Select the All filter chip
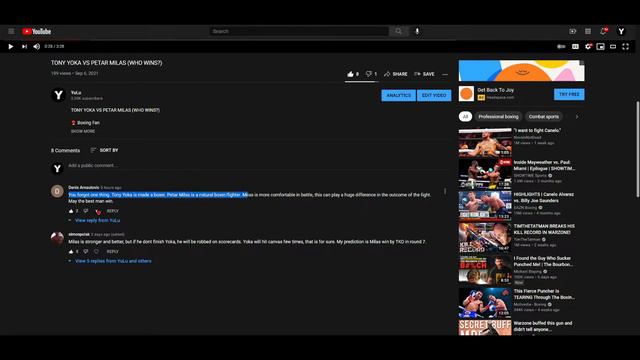The image size is (640, 360). (465, 117)
